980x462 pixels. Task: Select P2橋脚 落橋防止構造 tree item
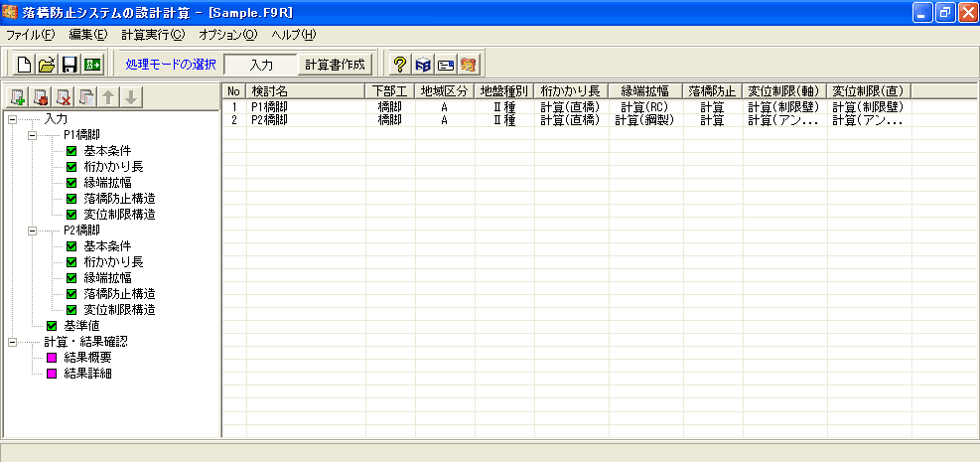(119, 294)
